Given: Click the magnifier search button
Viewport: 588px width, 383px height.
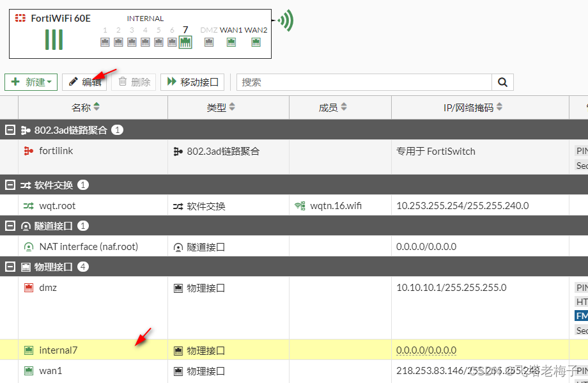Looking at the screenshot, I should (x=502, y=82).
